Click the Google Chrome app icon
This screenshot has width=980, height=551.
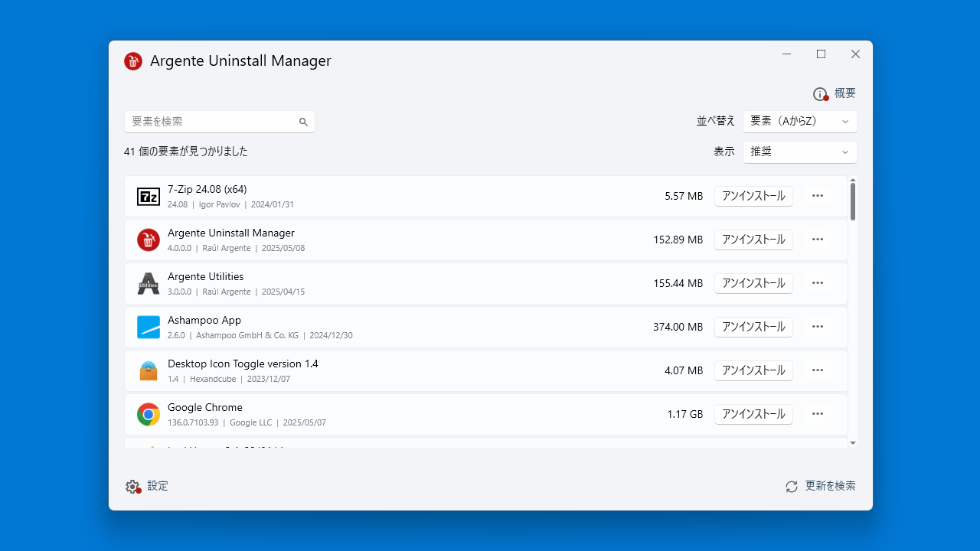(149, 415)
